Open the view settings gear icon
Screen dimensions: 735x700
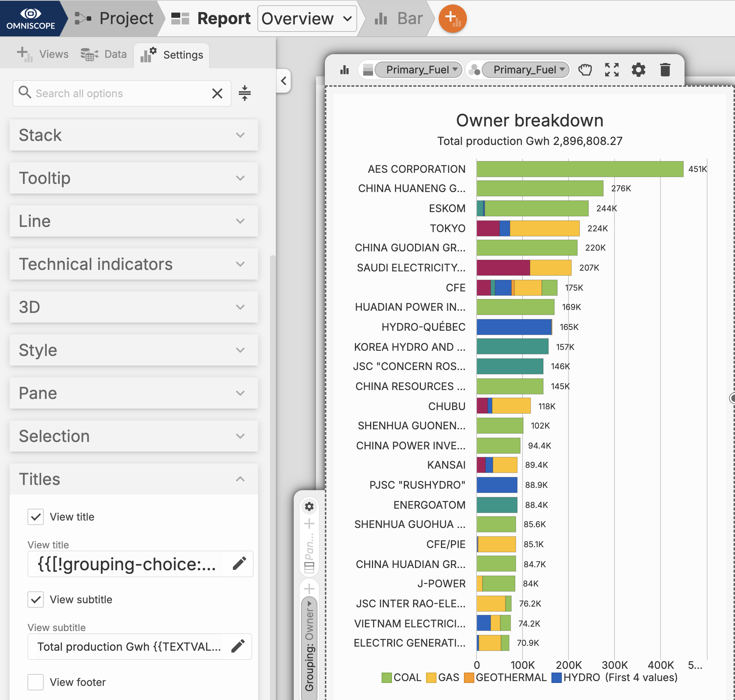pyautogui.click(x=638, y=70)
